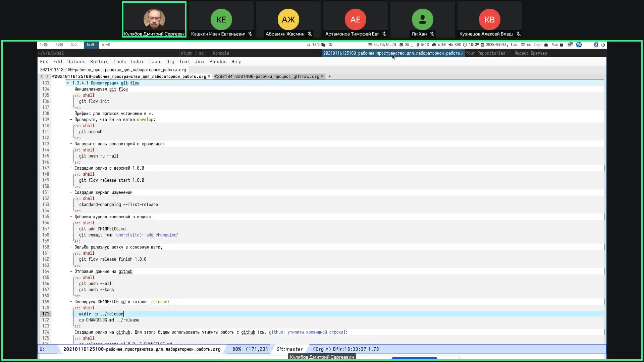Open the Edit menu
Screen dimensions: 644x362
point(58,62)
